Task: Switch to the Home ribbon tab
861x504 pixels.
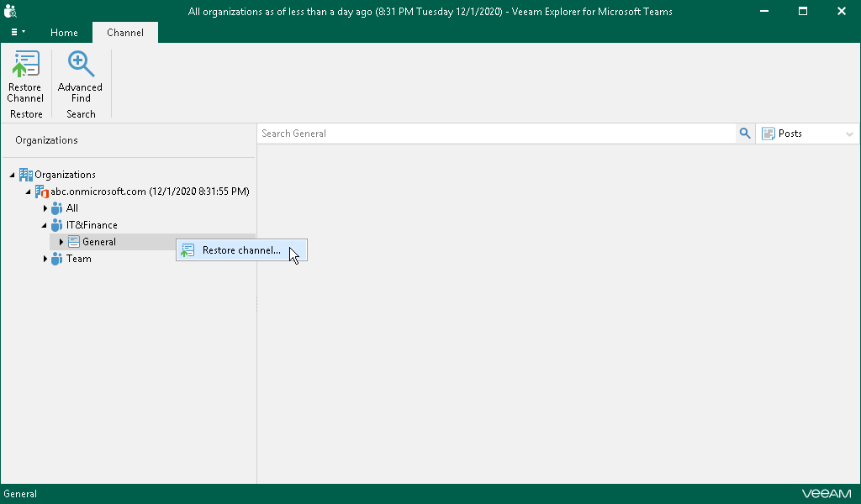Action: (64, 33)
